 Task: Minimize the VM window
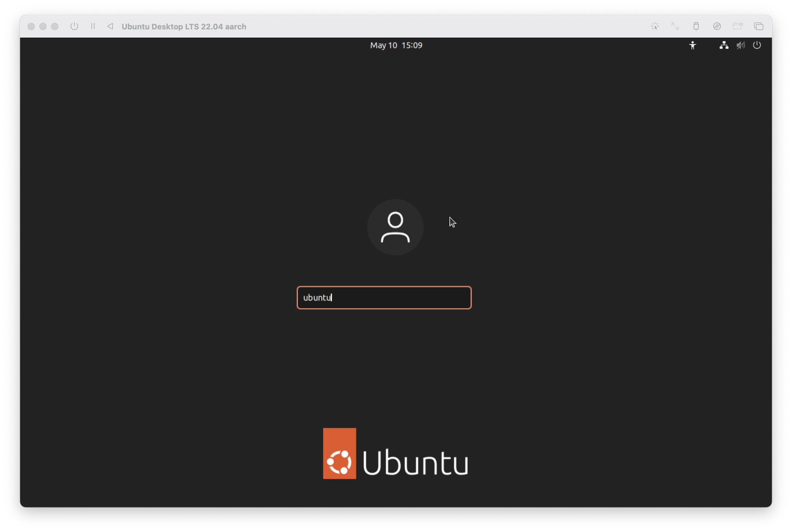[43, 27]
